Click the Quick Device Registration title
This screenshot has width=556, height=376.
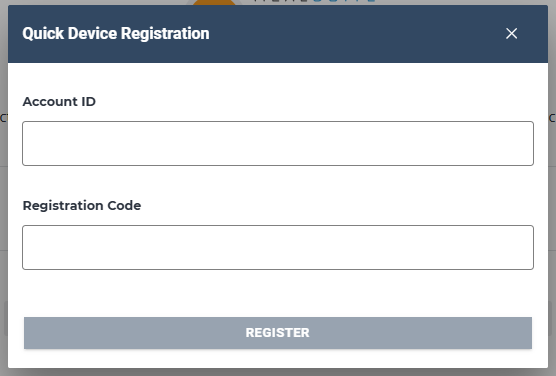(x=116, y=34)
